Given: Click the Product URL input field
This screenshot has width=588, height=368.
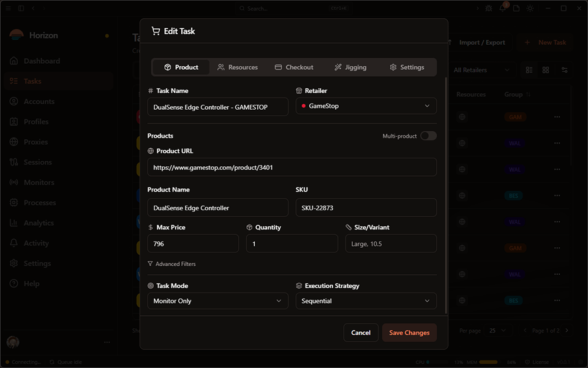Looking at the screenshot, I should pyautogui.click(x=292, y=167).
